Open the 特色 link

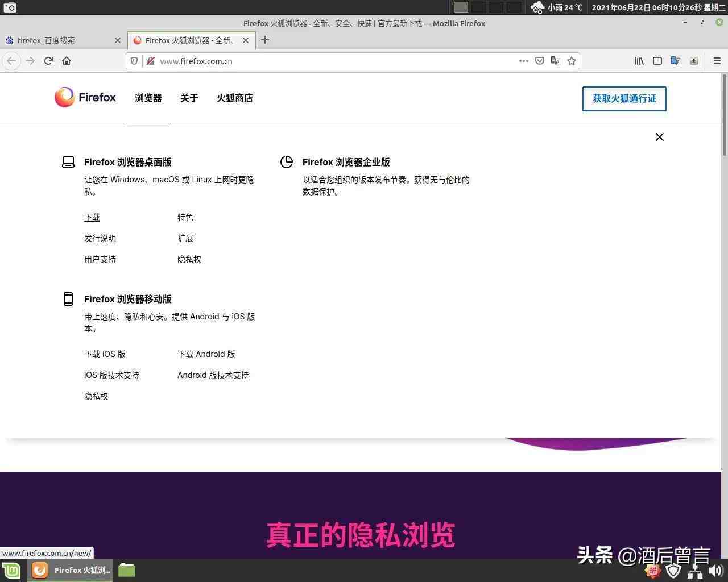(x=185, y=217)
